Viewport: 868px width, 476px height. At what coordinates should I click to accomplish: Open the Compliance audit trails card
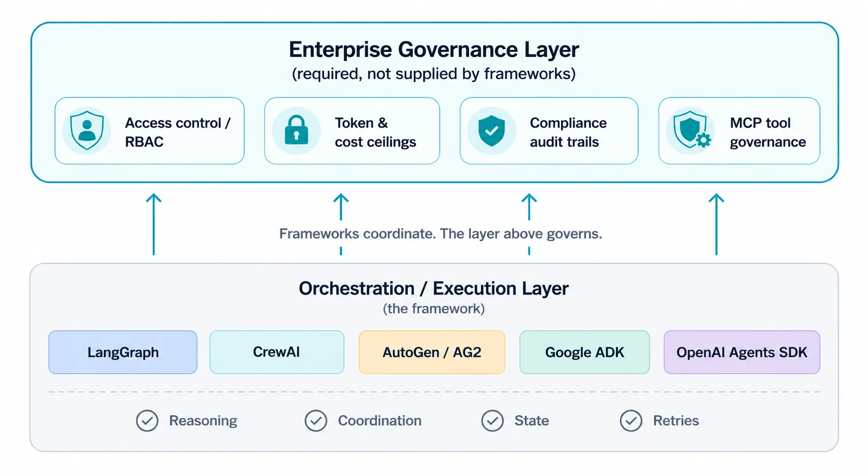(x=549, y=131)
